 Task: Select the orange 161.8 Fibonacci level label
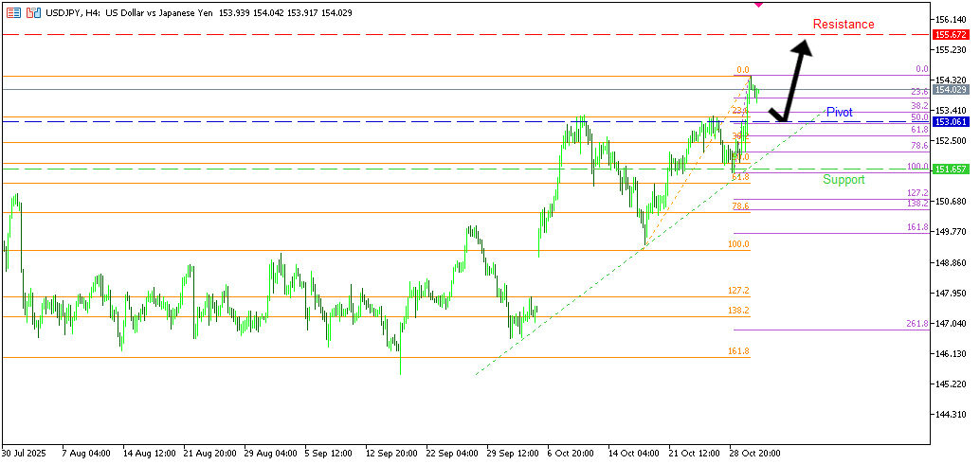click(738, 351)
